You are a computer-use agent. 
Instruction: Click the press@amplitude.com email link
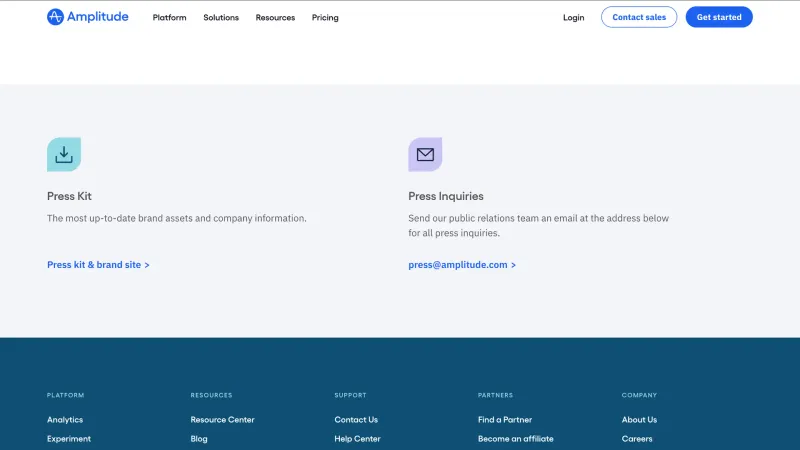pos(462,265)
